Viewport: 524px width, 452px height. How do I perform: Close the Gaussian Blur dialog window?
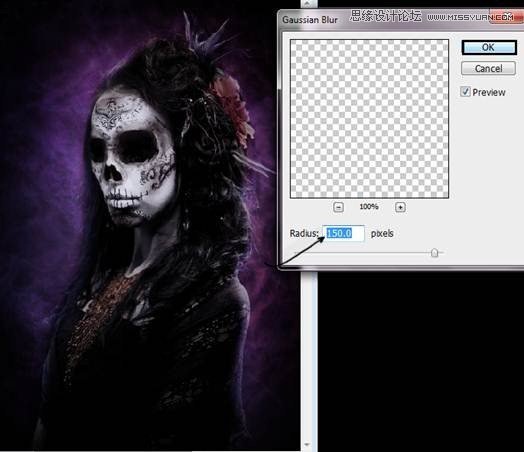(506, 17)
